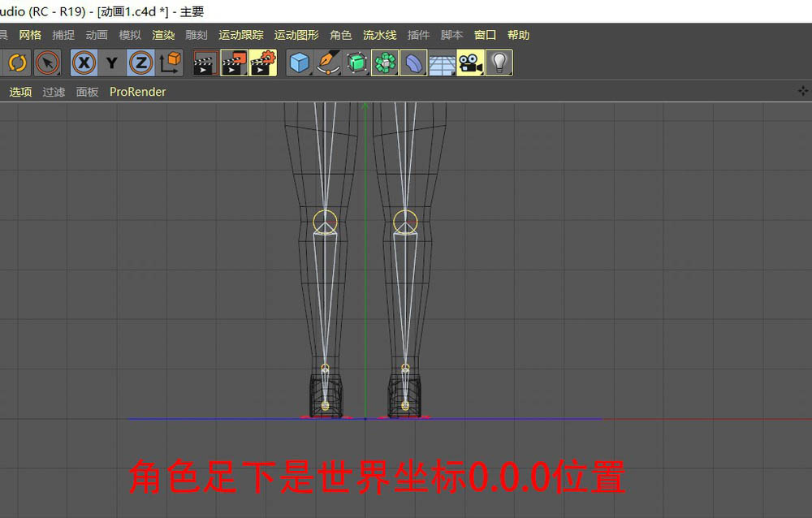Select the spline Pen tool
Viewport: 812px width, 518px height.
pos(328,63)
